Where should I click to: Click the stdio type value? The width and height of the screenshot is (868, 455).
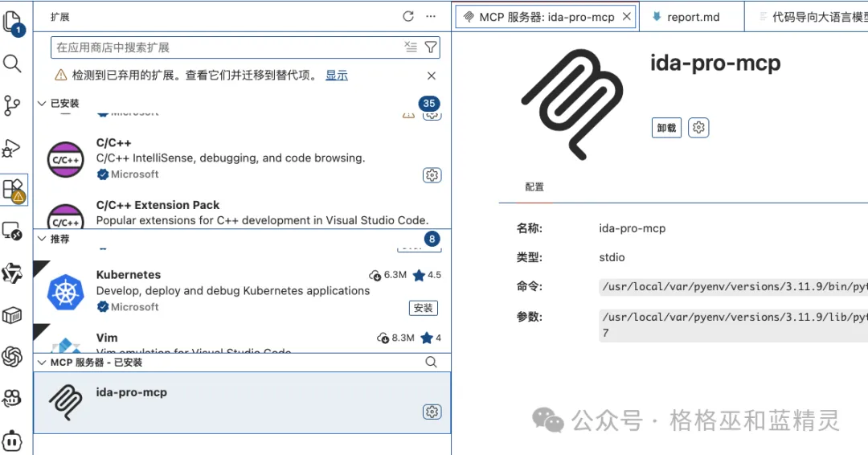[x=612, y=257]
